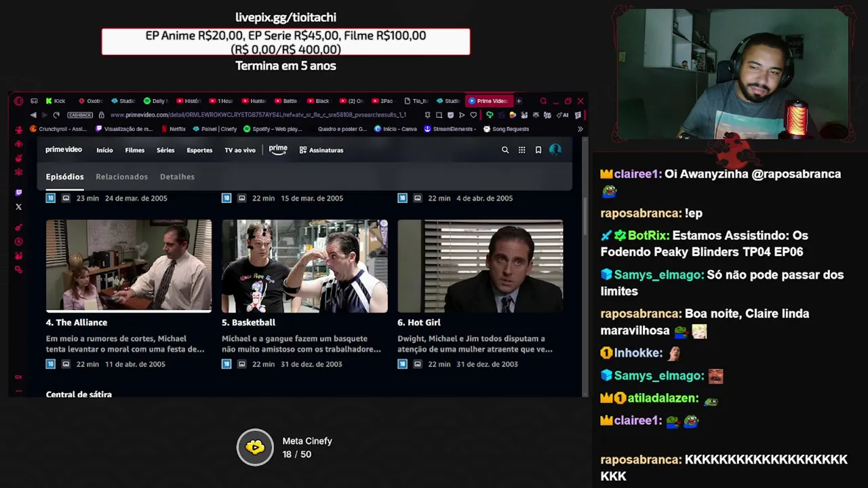Expand bookmarks bar overflow chevron
Image resolution: width=868 pixels, height=488 pixels.
click(x=580, y=129)
